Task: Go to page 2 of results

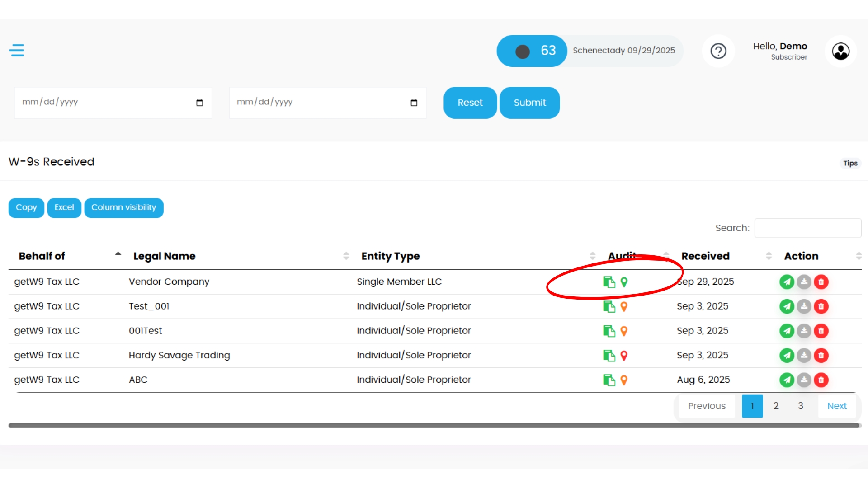Action: coord(776,406)
